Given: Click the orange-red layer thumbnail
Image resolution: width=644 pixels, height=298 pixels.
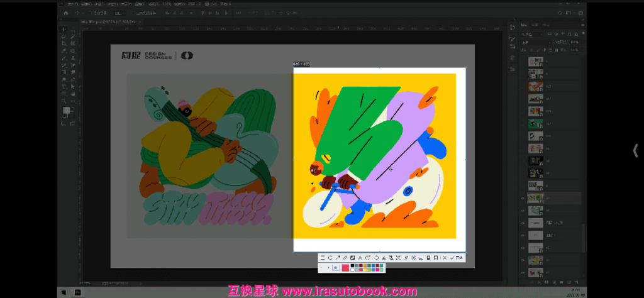Looking at the screenshot, I should click(536, 87).
